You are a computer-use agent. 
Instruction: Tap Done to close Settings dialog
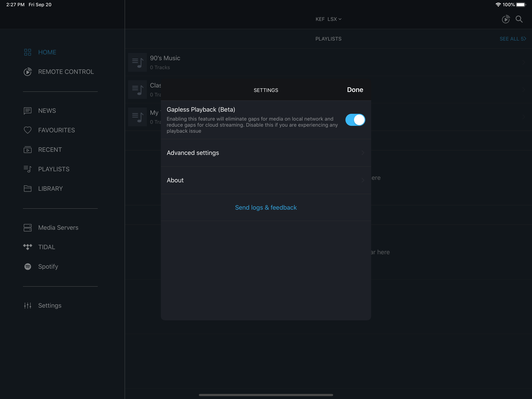(x=355, y=90)
